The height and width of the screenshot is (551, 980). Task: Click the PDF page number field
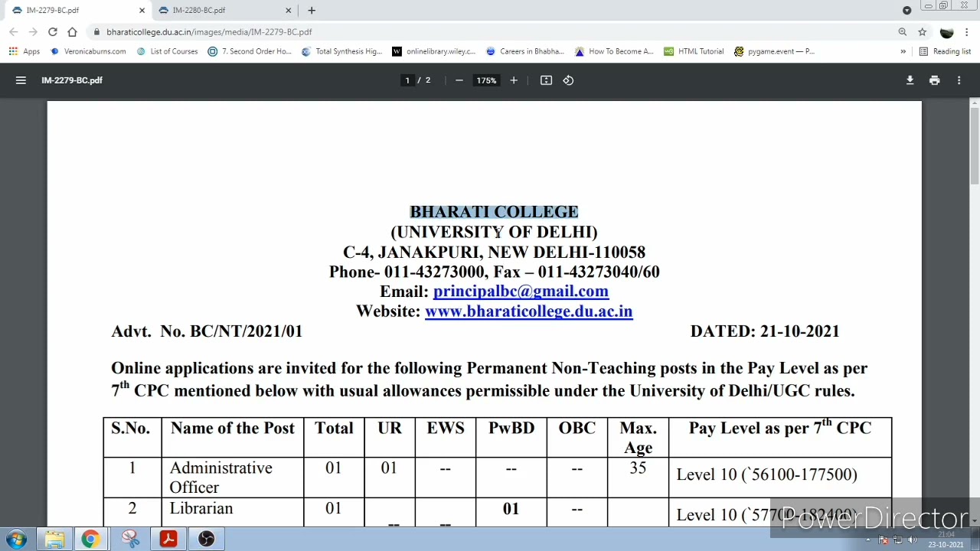pos(407,80)
